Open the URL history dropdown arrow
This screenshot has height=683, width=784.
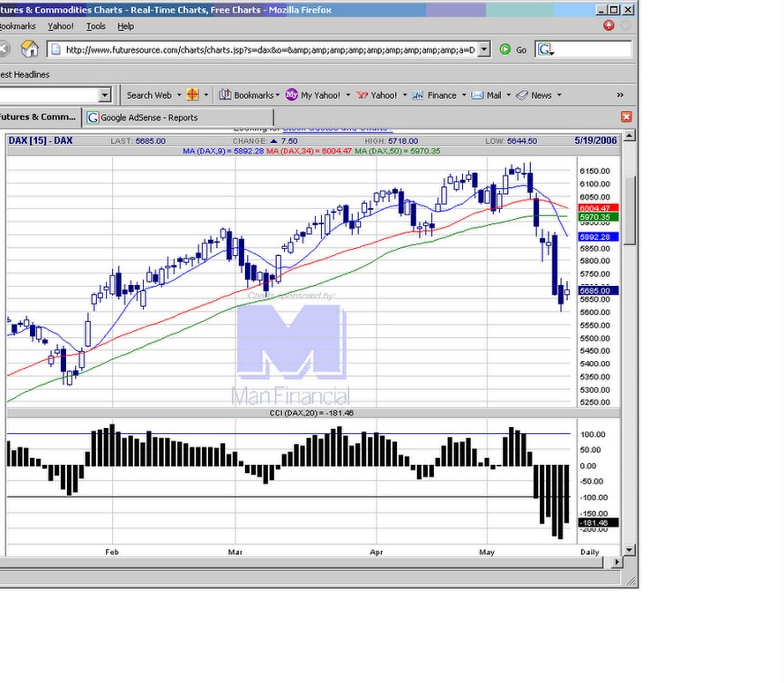point(483,49)
